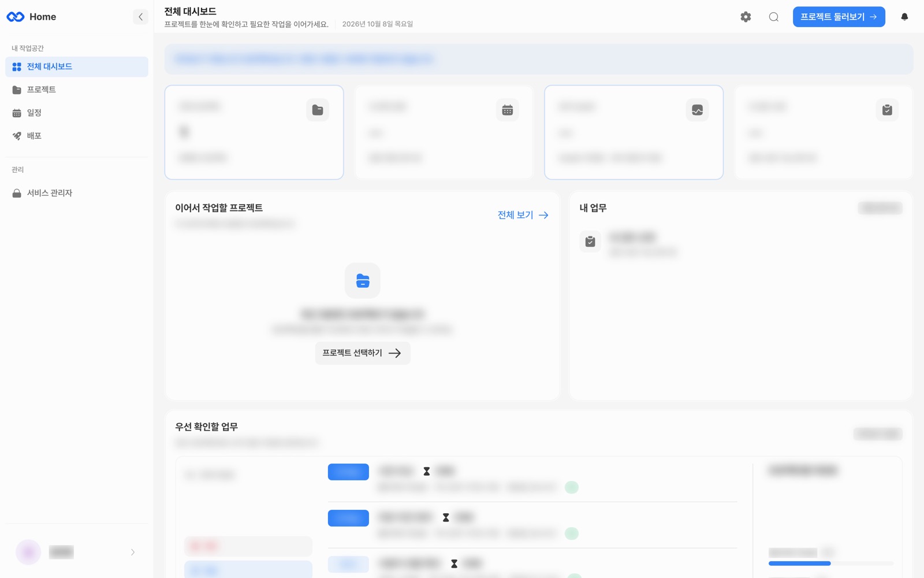Open search with the magnifier icon

pyautogui.click(x=774, y=17)
